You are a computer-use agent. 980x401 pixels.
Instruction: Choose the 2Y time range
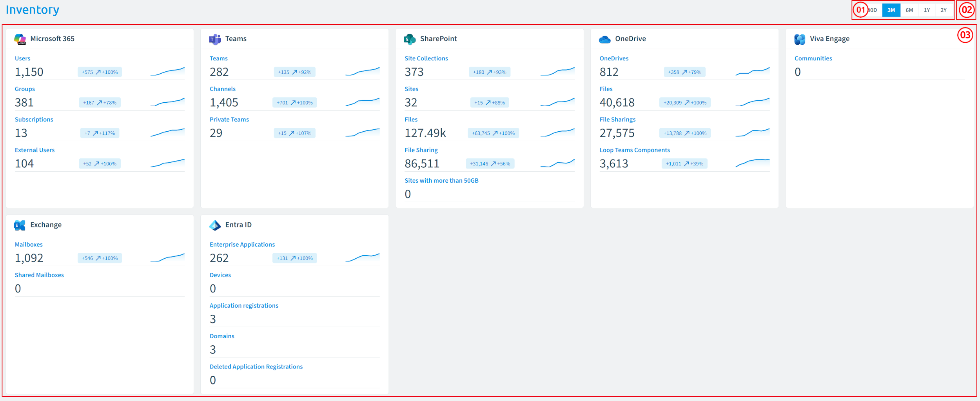[x=944, y=10]
